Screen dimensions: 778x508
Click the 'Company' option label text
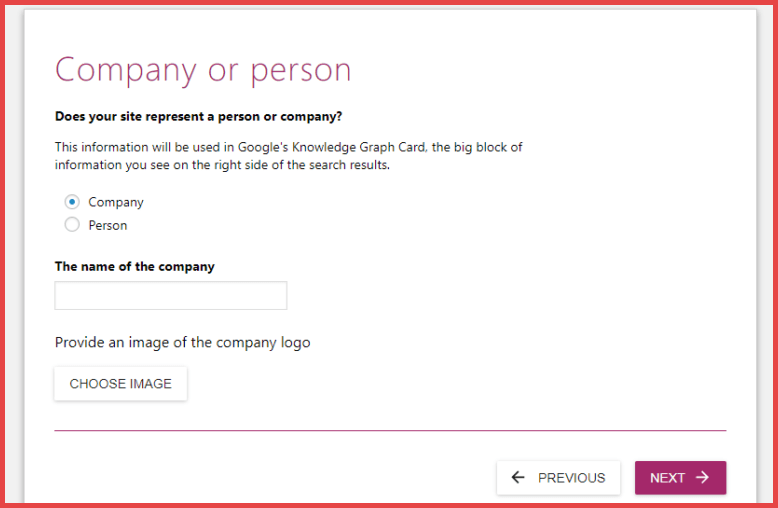pos(116,202)
